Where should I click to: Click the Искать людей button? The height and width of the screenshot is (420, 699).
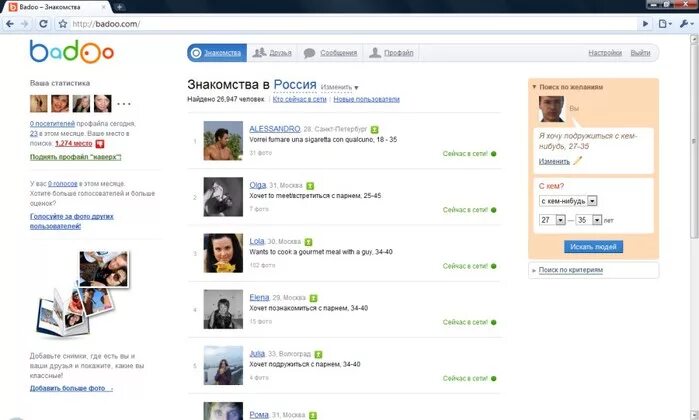(593, 247)
